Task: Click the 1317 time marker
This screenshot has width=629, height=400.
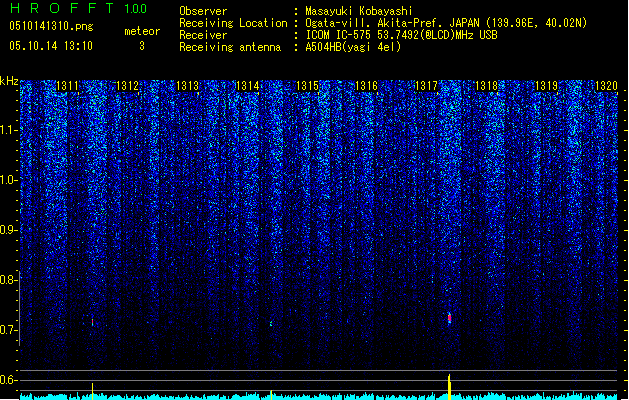Action: 426,85
